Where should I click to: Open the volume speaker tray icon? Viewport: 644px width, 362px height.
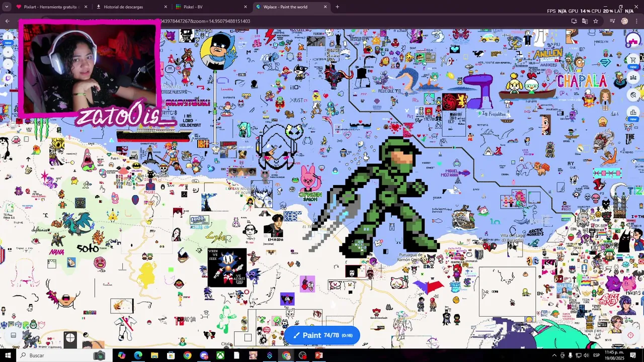tap(586, 355)
